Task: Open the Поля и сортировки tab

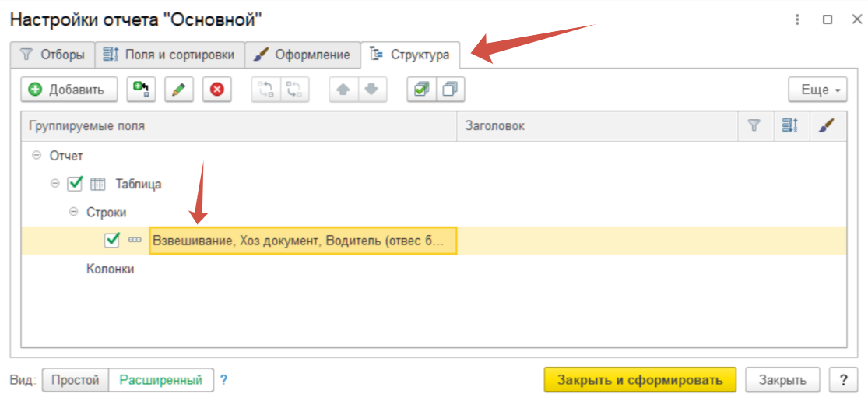Action: (x=169, y=55)
